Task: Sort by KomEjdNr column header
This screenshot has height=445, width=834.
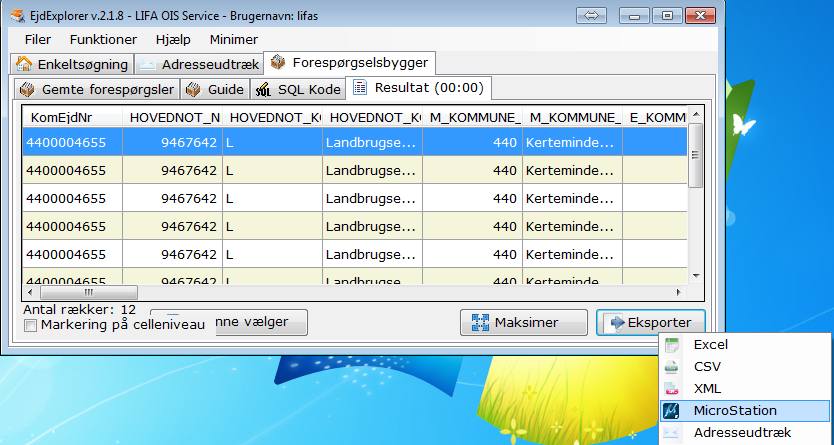Action: pyautogui.click(x=72, y=117)
